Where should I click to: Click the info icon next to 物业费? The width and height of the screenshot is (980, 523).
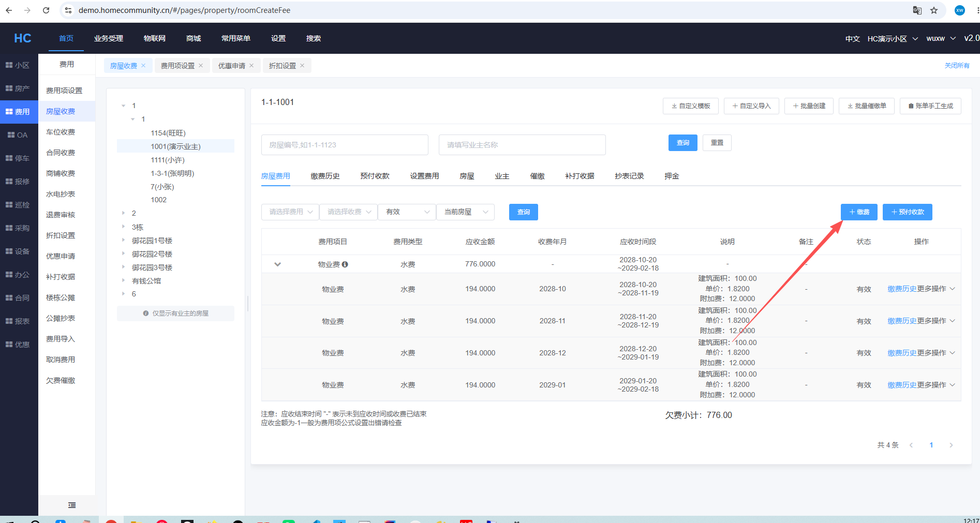[x=345, y=264]
